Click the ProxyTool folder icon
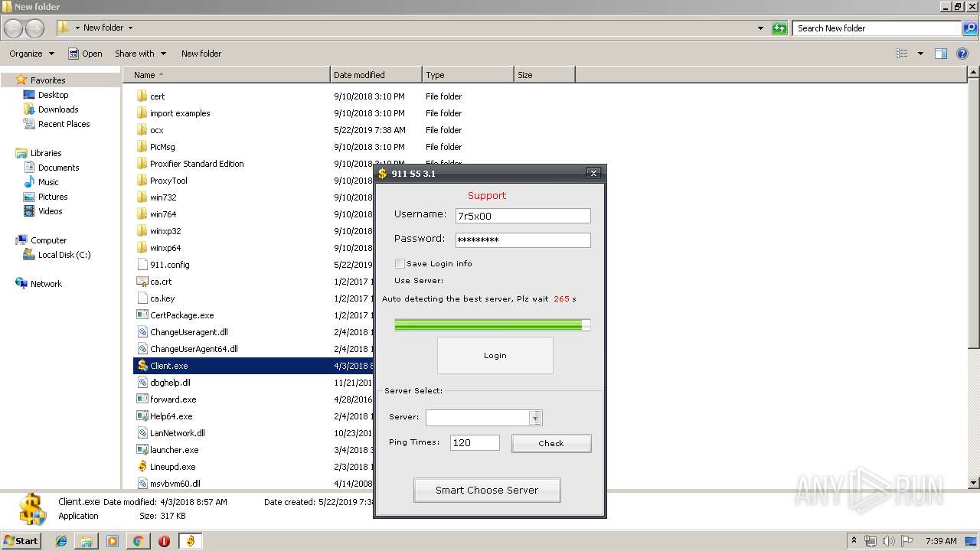 coord(142,181)
